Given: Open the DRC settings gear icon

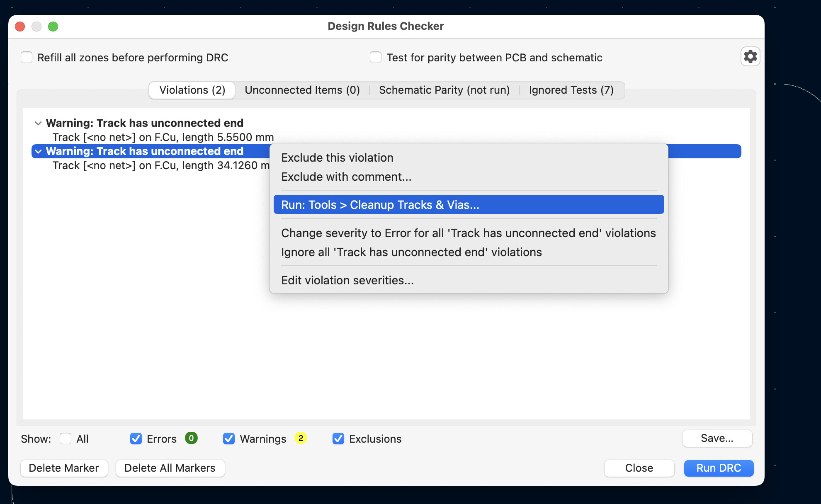Looking at the screenshot, I should click(x=750, y=56).
